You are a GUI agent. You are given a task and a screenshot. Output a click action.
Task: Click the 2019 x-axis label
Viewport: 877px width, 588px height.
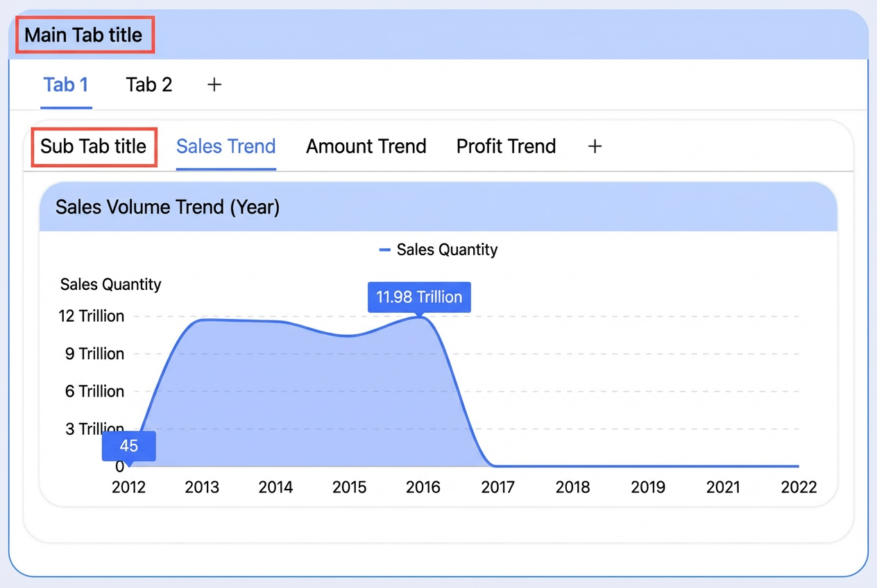click(649, 487)
